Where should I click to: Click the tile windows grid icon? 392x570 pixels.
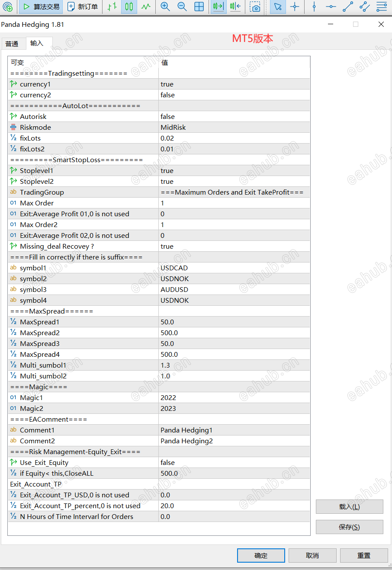click(199, 7)
